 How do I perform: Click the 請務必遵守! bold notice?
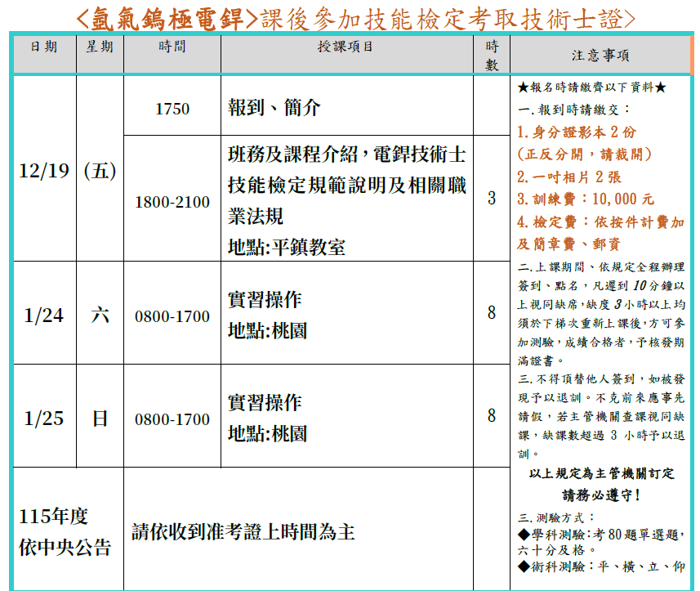coord(601,495)
